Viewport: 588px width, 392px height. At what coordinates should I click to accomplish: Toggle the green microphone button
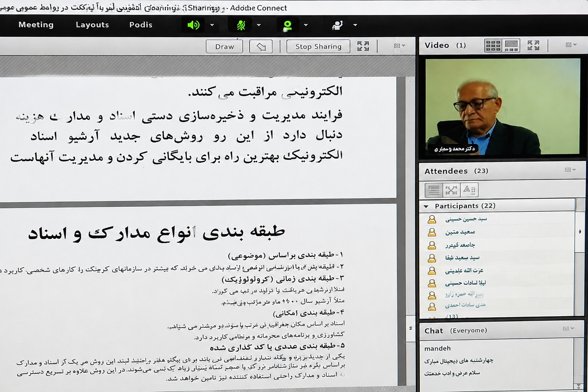tap(240, 25)
